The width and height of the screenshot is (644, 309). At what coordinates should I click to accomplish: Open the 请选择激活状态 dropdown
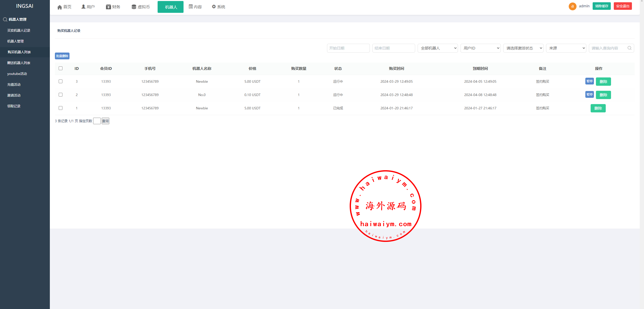click(x=523, y=48)
